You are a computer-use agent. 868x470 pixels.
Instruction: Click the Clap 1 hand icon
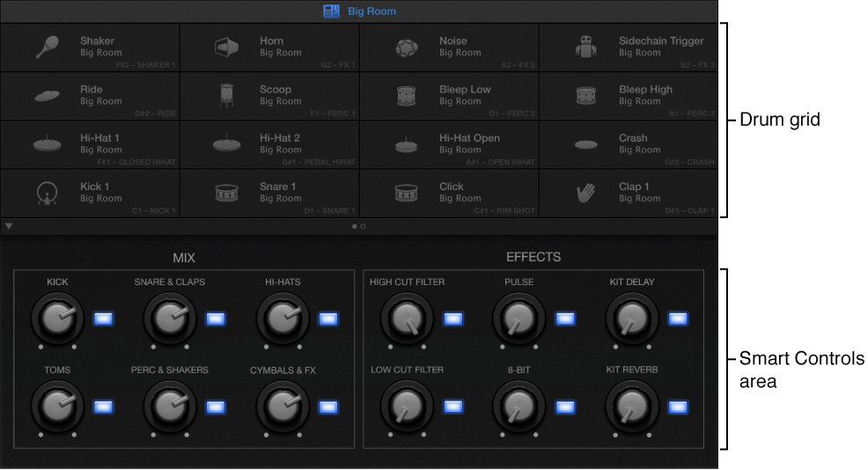tap(585, 193)
